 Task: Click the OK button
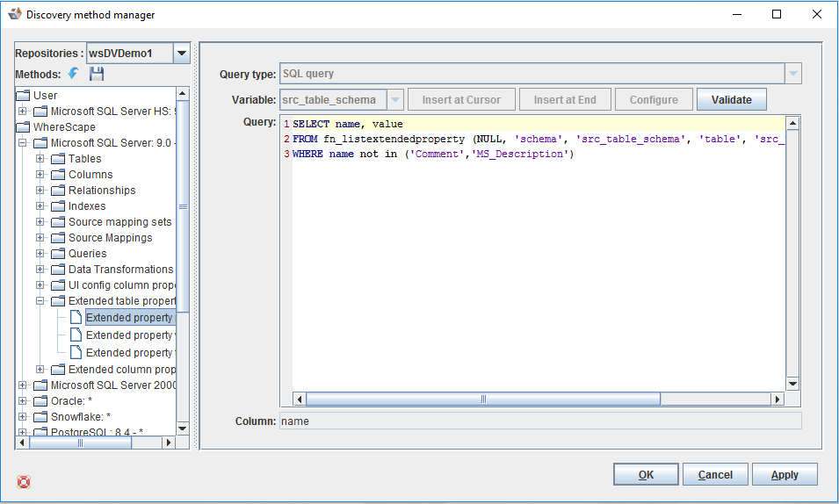pos(646,475)
